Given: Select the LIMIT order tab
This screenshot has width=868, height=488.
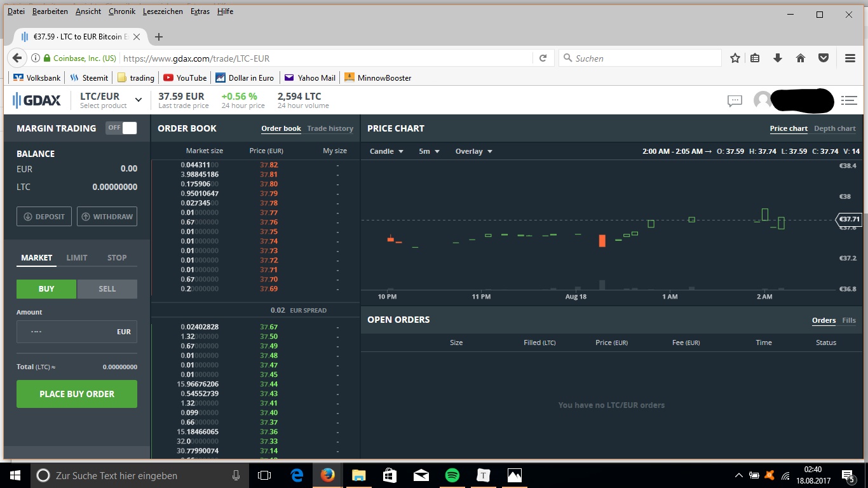Looking at the screenshot, I should pyautogui.click(x=76, y=257).
